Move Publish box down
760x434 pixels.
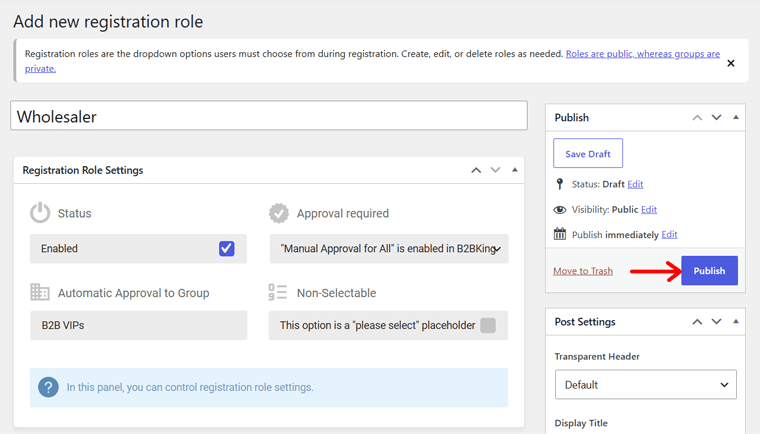pyautogui.click(x=716, y=117)
